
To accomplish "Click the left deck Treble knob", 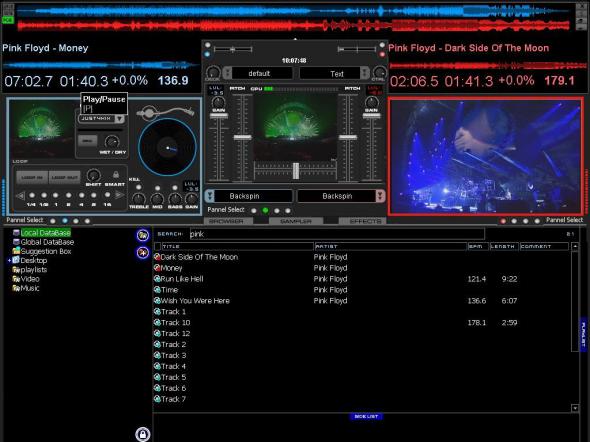I will pyautogui.click(x=138, y=199).
